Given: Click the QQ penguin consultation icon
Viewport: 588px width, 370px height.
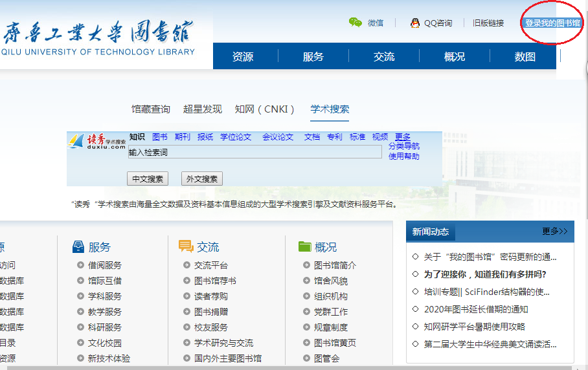Looking at the screenshot, I should tap(415, 23).
